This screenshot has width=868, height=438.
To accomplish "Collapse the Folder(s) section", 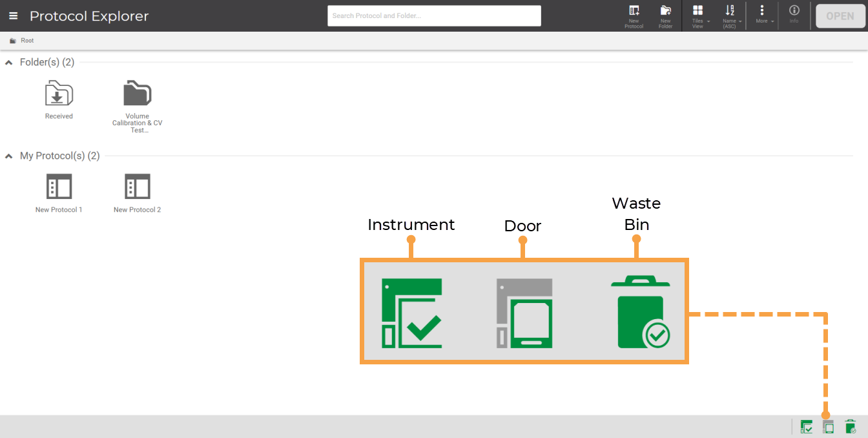I will coord(9,63).
